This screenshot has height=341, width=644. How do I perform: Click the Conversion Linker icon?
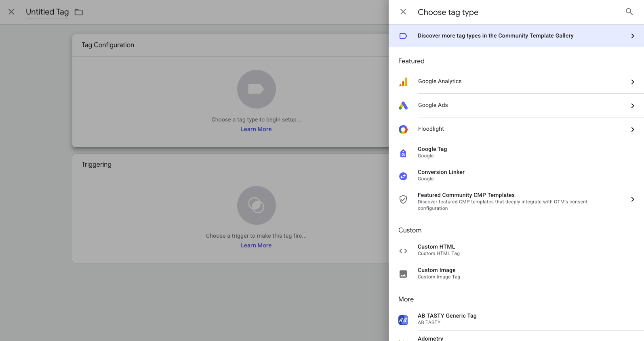click(x=403, y=176)
